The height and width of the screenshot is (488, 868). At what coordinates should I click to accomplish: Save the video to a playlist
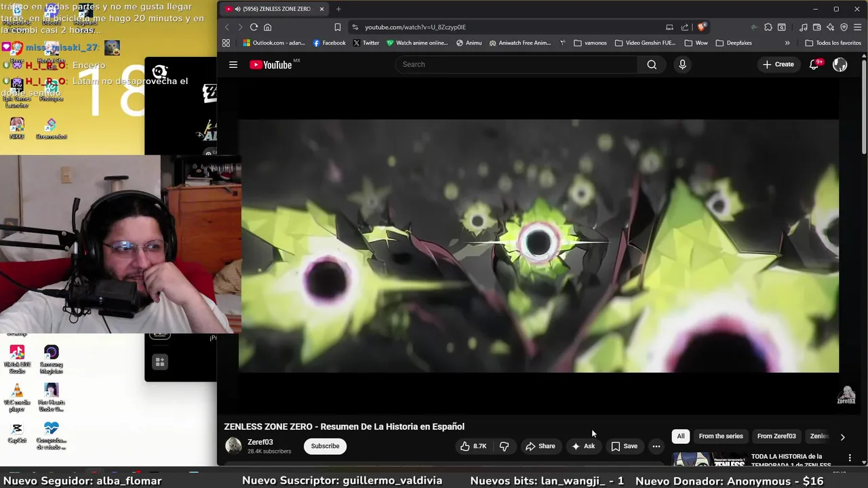click(625, 446)
